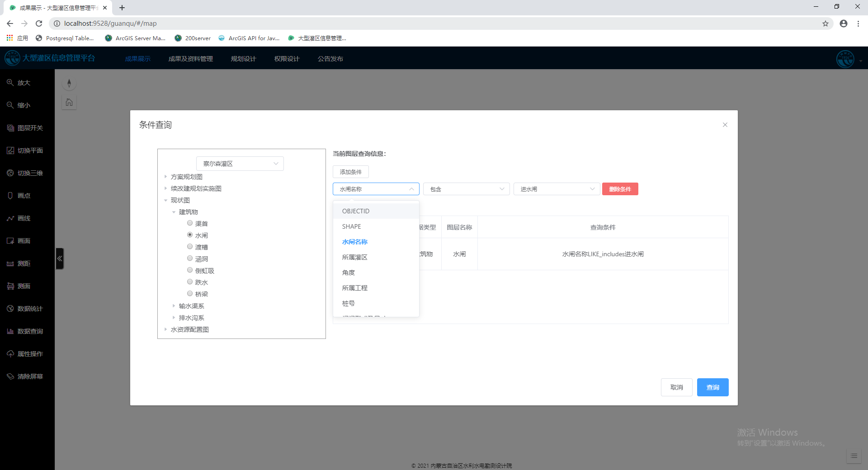Open the 公告发布 nav tab
Screen dimensions: 868x470
(x=330, y=59)
